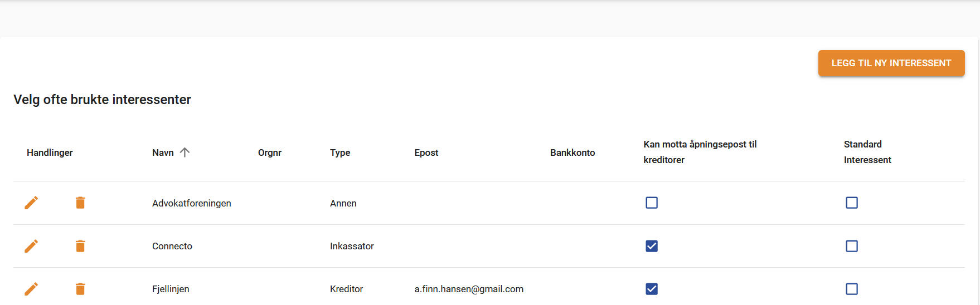Uncheck åpningsepost checkbox for Connecto
This screenshot has width=980, height=305.
652,246
